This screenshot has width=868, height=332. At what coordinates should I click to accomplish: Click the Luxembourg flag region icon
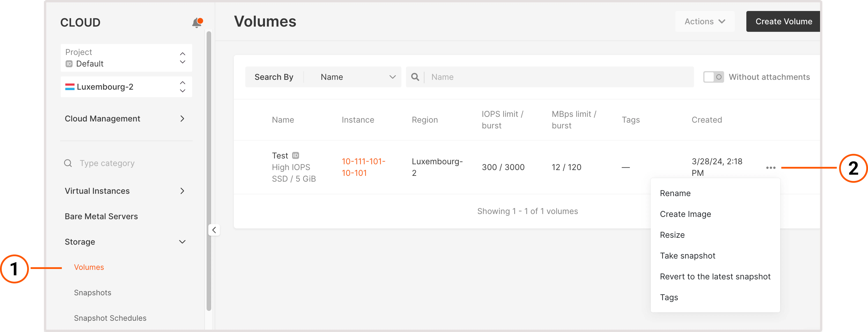click(x=70, y=87)
